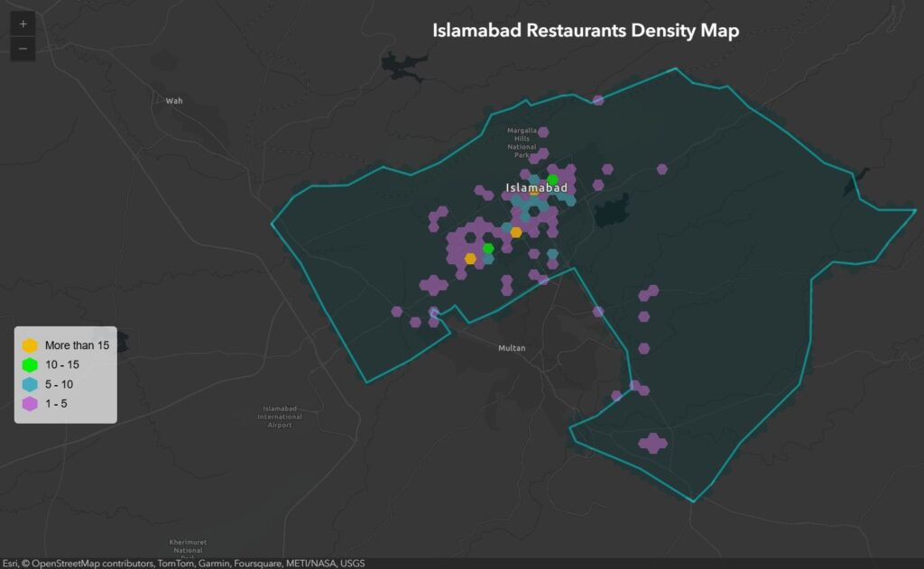The width and height of the screenshot is (924, 569).
Task: Click the "Islamabad Restaurants Density Map" title
Action: [x=586, y=31]
